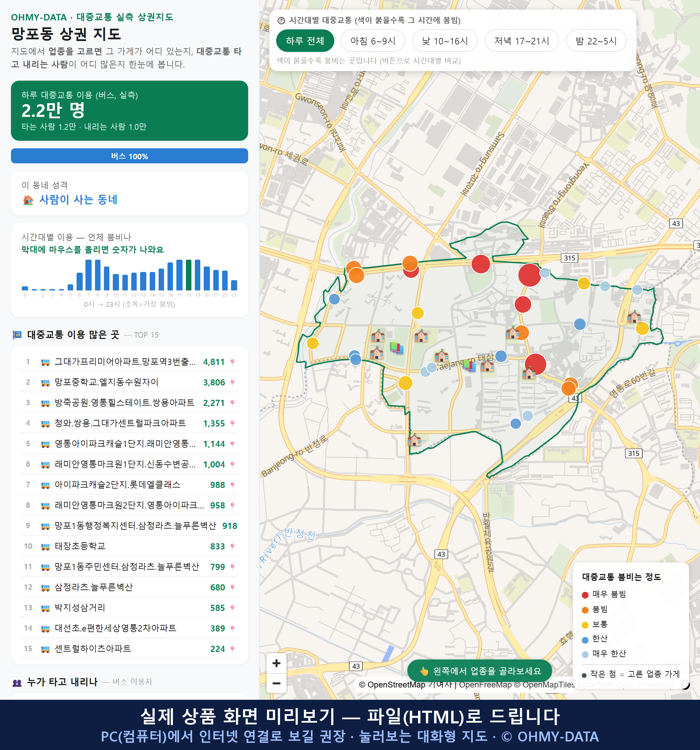
Task: Click the 매우 붐빔 red legend dot
Action: [585, 595]
